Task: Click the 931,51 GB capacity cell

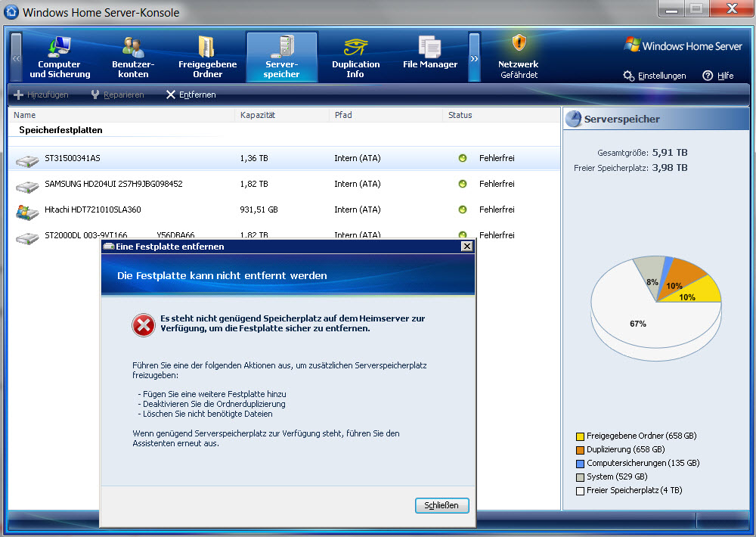Action: (x=259, y=210)
